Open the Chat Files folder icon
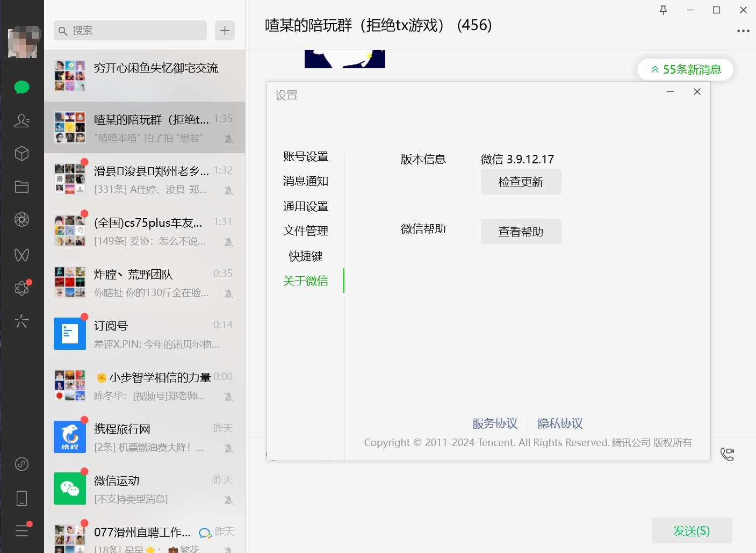The height and width of the screenshot is (553, 756). (21, 186)
